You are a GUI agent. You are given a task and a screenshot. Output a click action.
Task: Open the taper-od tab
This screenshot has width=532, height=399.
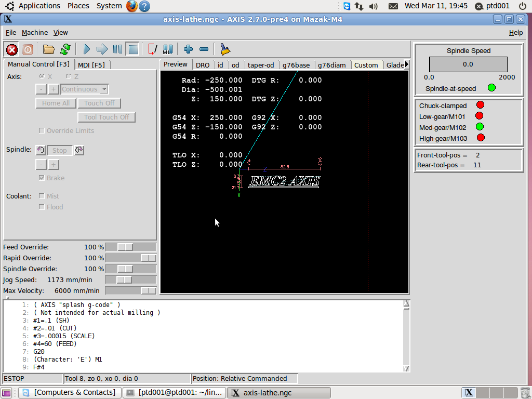point(261,65)
